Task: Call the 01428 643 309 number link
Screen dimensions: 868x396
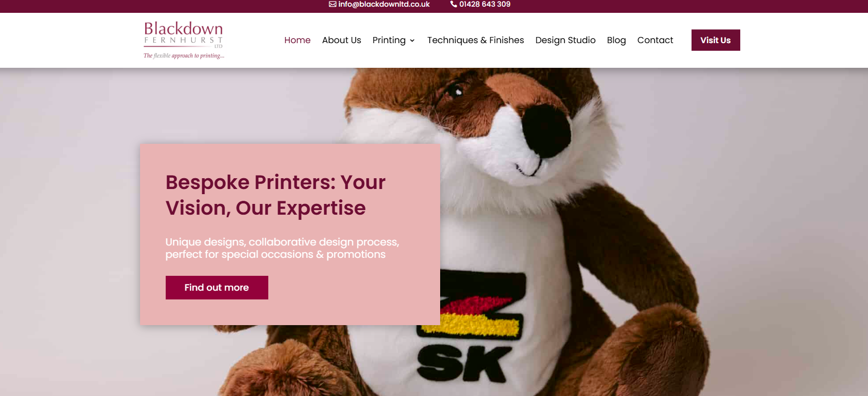Action: (485, 4)
